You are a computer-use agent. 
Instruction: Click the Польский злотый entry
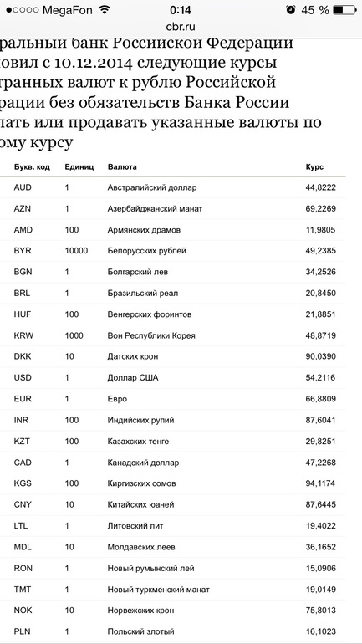pyautogui.click(x=140, y=631)
